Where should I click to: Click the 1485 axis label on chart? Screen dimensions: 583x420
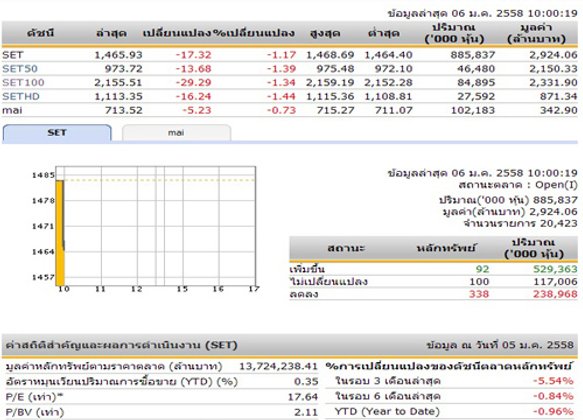click(x=43, y=175)
